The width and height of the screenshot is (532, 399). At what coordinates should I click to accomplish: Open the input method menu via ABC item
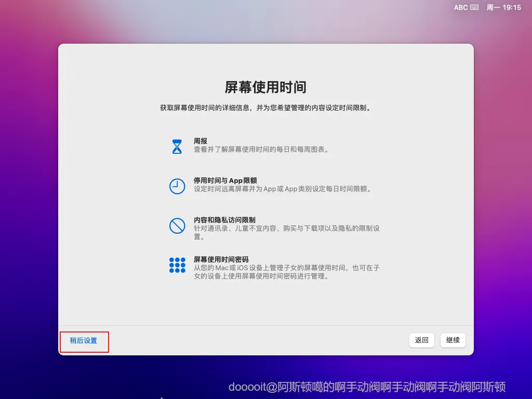tap(462, 7)
